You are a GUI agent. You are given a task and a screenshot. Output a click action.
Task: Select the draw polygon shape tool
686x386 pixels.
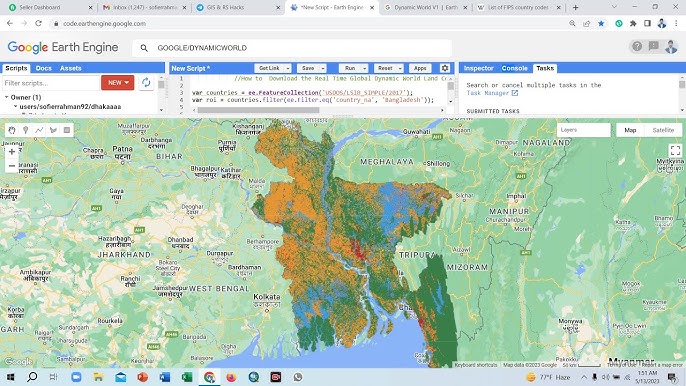(x=53, y=130)
